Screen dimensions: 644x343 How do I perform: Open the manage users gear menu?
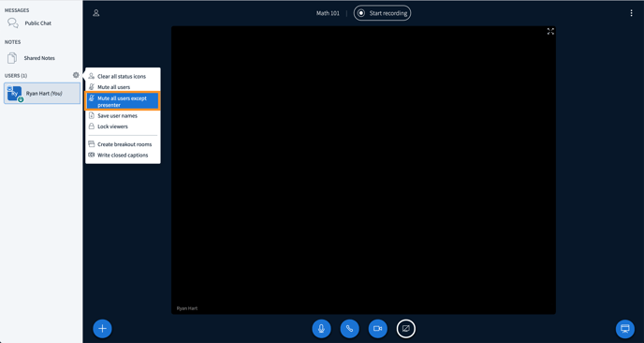76,75
